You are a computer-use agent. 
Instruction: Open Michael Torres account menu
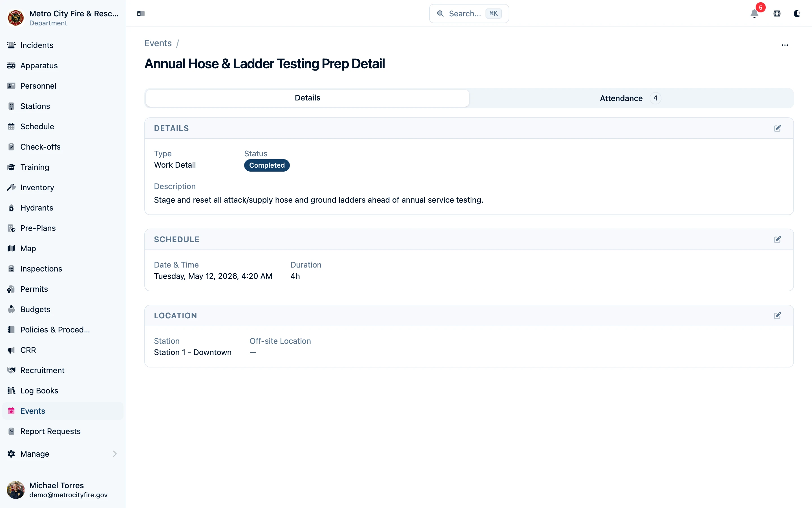[x=63, y=490]
